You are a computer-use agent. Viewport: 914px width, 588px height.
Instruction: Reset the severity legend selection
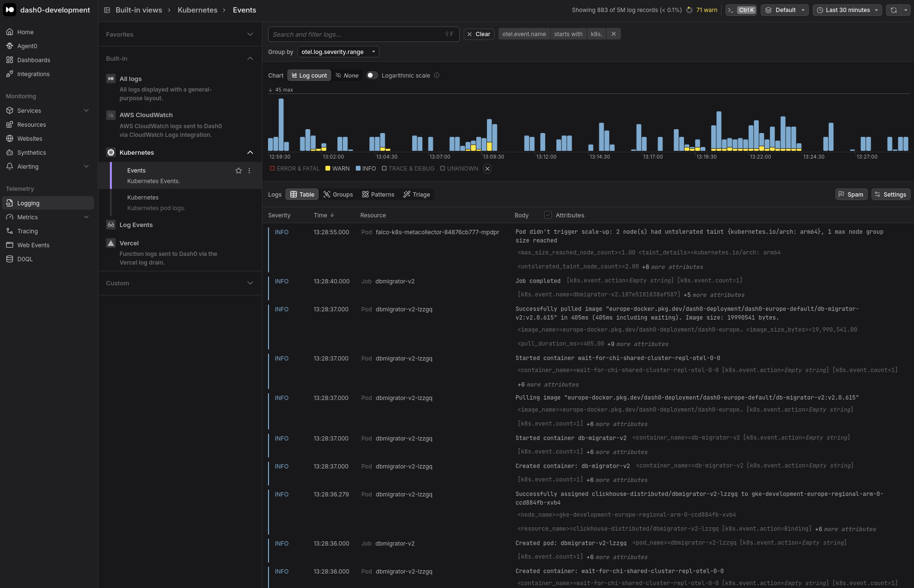[x=487, y=169]
